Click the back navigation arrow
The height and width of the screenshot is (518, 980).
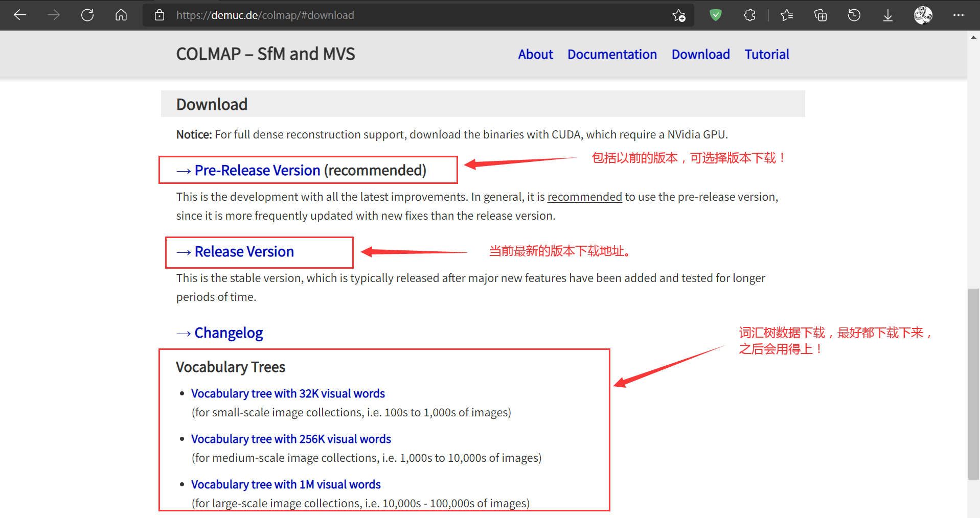click(20, 15)
